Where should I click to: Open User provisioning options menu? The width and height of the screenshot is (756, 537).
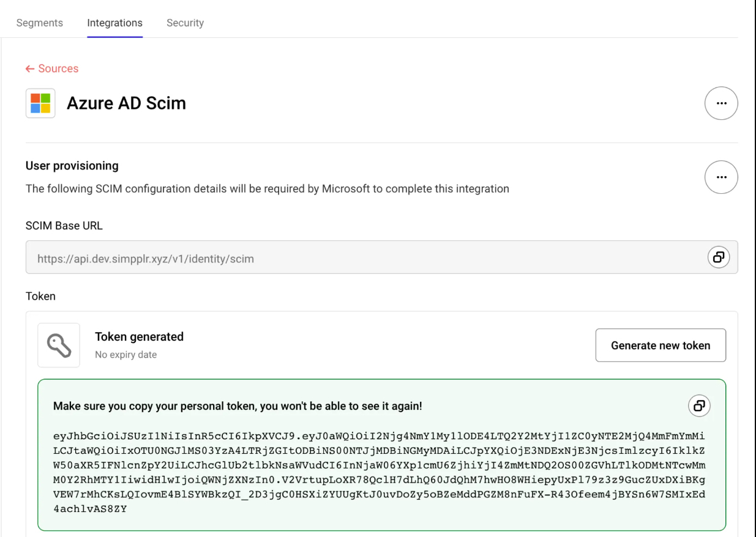point(721,177)
